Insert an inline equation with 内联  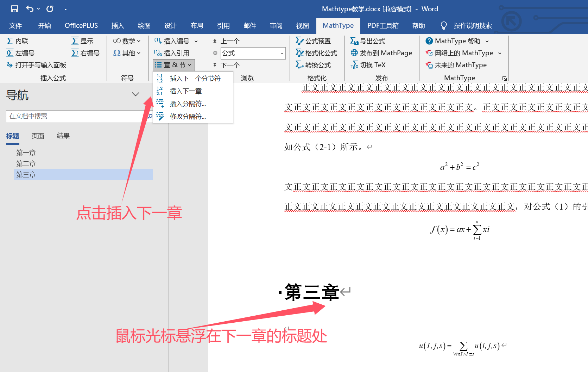point(18,41)
